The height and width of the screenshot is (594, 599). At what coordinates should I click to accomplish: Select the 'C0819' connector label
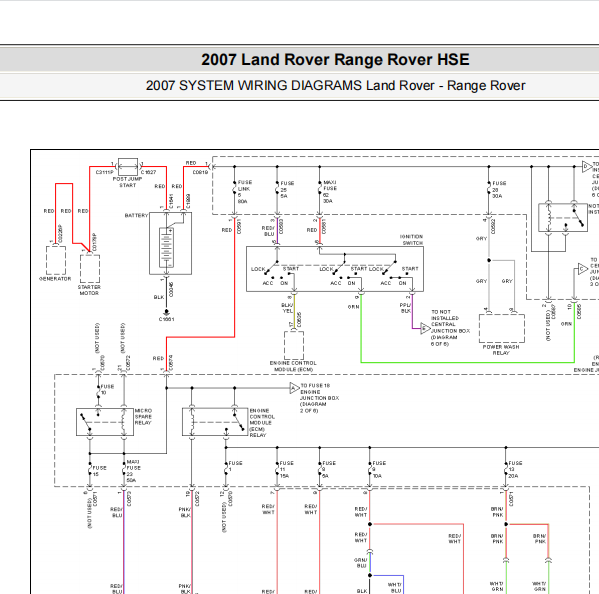tap(200, 172)
